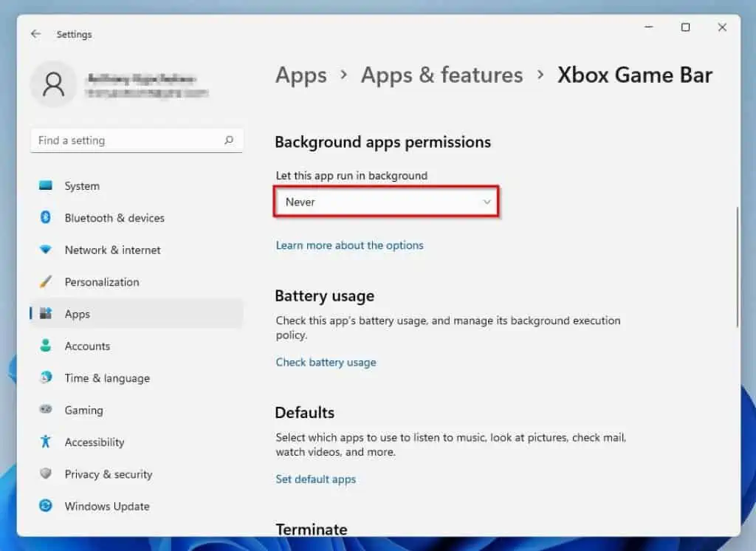Select the Accessibility figure icon
The image size is (756, 551).
(46, 442)
